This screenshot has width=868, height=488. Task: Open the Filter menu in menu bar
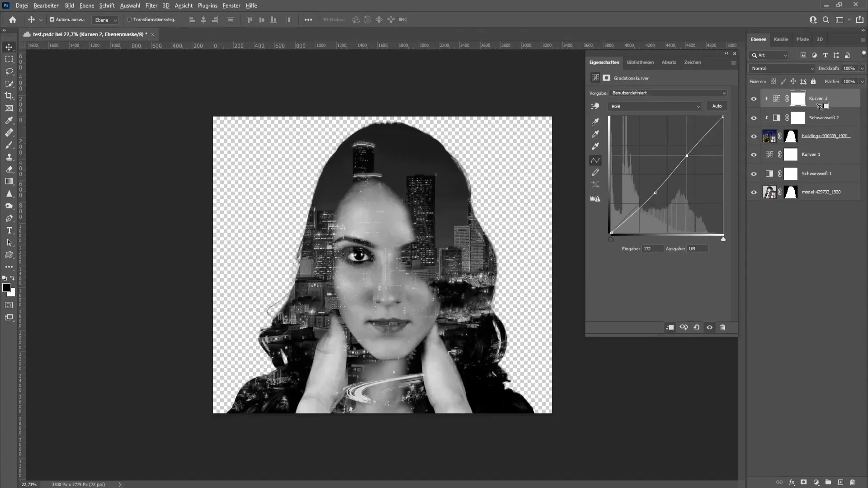tap(151, 5)
